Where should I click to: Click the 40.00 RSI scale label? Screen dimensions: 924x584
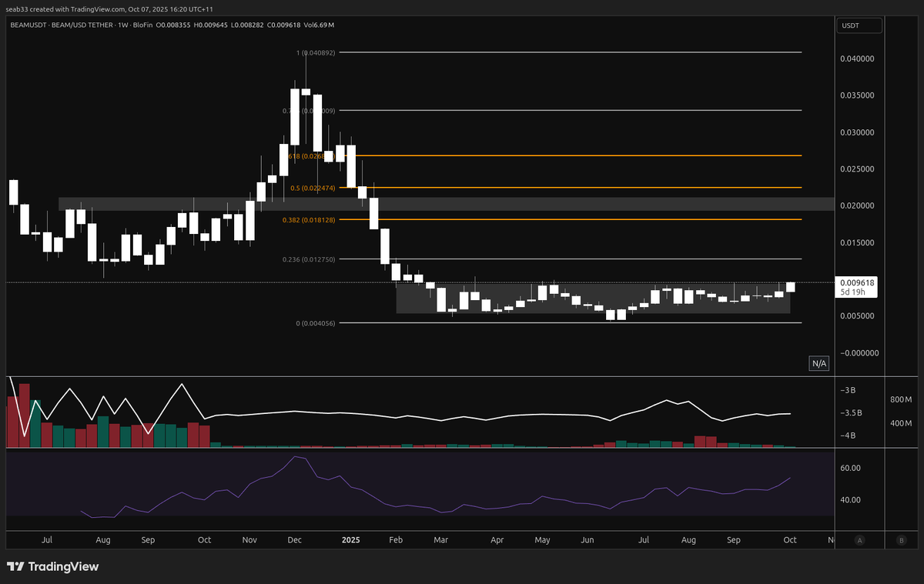pyautogui.click(x=850, y=499)
